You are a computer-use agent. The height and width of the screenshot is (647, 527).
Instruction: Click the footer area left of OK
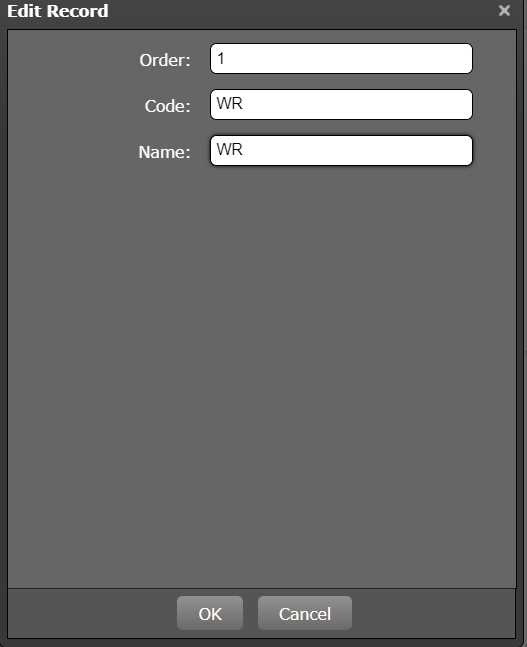92,613
